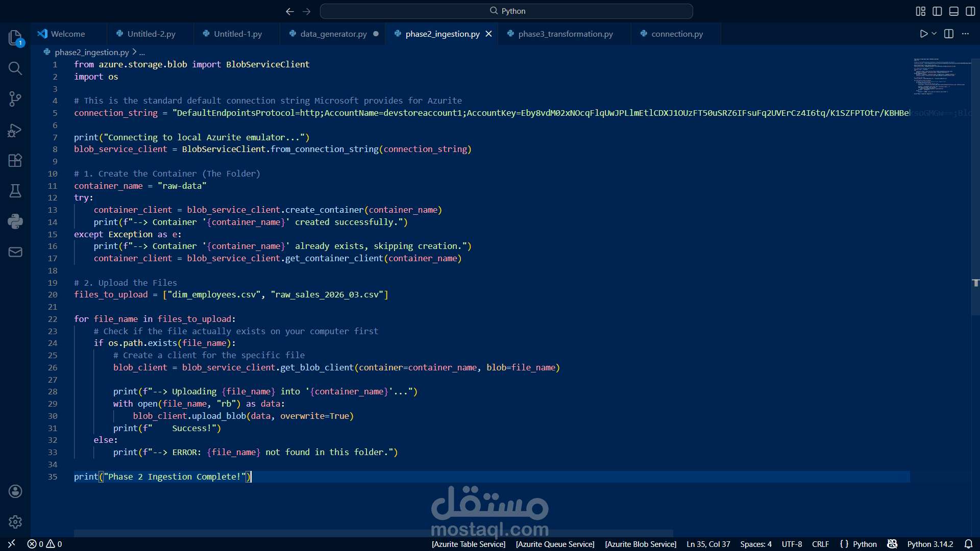Toggle the primary side bar layout button
Screen dimensions: 980x551
coord(937,11)
